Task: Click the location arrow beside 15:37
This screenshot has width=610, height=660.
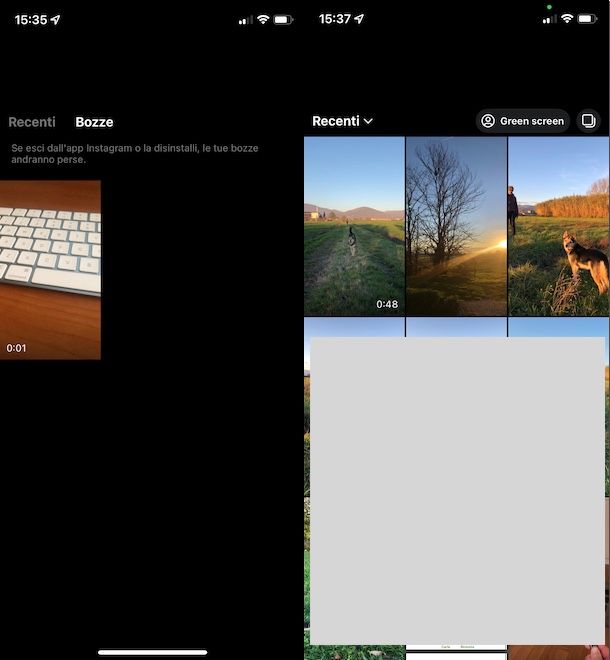Action: point(359,19)
